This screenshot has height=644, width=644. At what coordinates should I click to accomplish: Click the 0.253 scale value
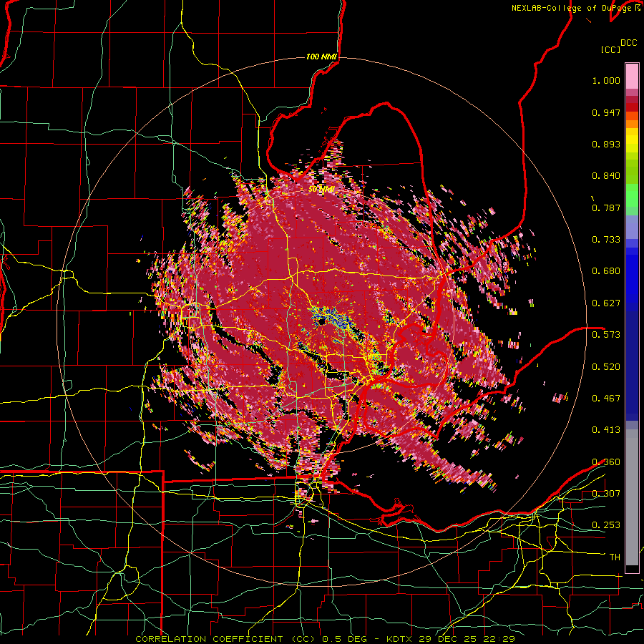click(x=606, y=525)
